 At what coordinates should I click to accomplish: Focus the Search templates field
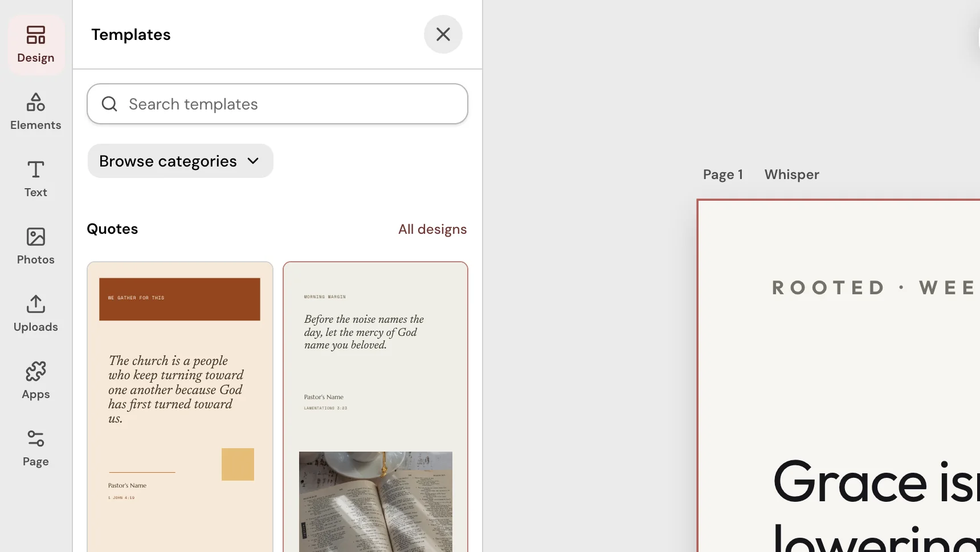click(x=277, y=104)
